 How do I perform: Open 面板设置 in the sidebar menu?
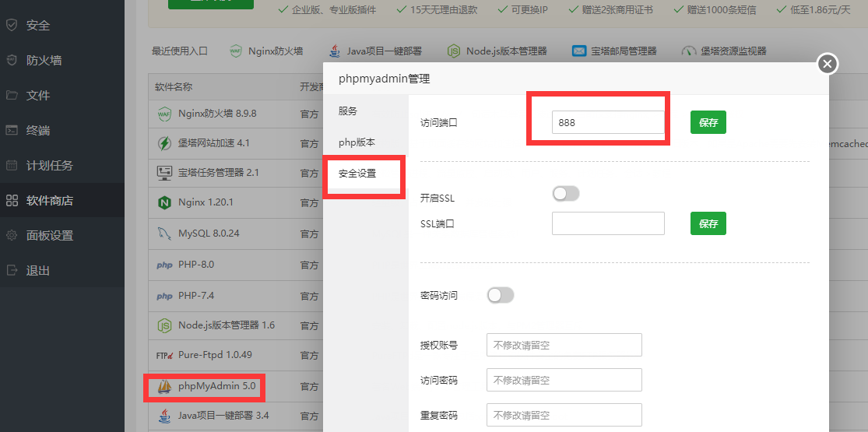[50, 235]
